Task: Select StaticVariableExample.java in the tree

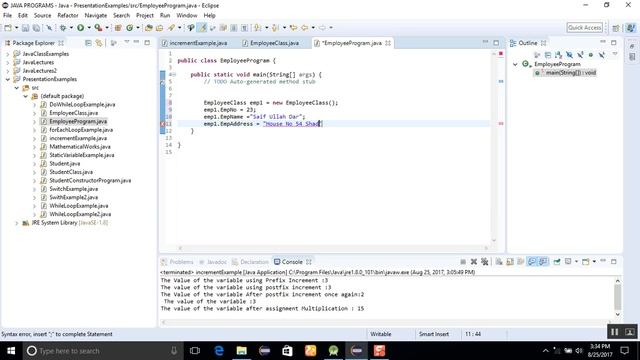Action: click(x=82, y=155)
